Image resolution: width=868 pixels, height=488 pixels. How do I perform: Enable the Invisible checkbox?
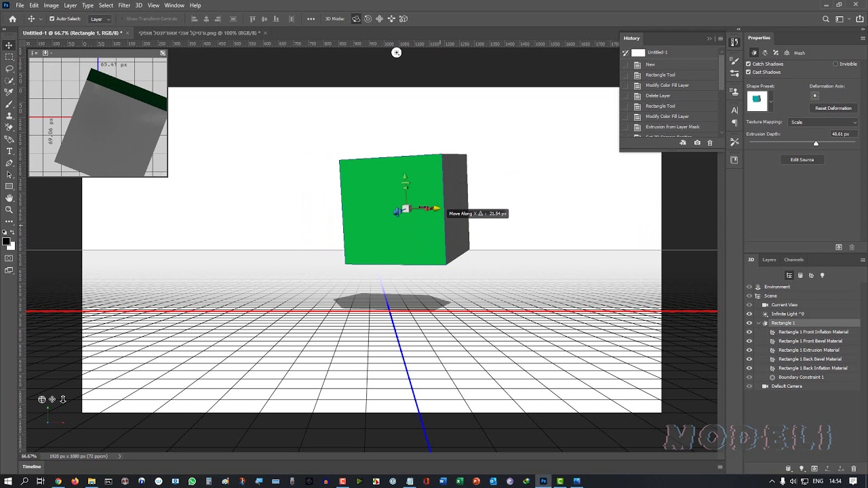point(835,64)
